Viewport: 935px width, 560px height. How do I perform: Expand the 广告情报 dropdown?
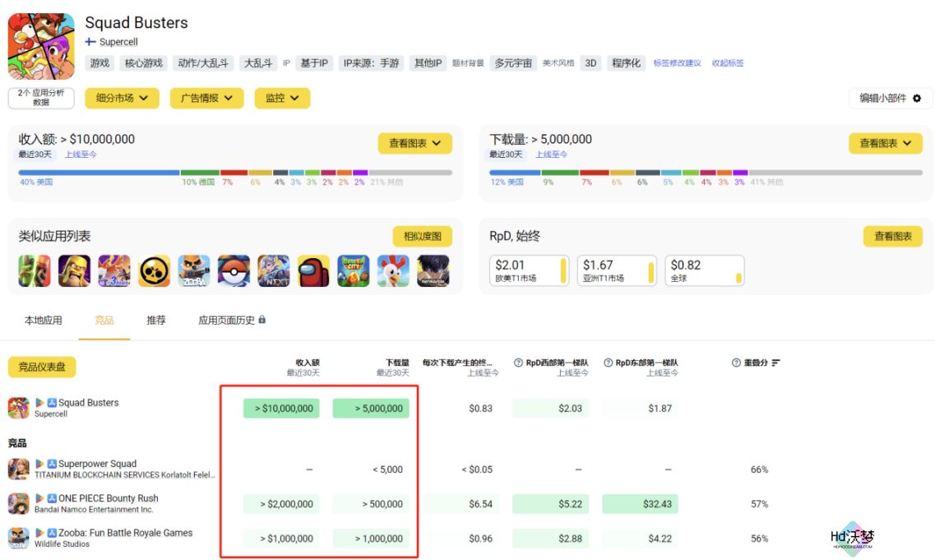click(207, 99)
